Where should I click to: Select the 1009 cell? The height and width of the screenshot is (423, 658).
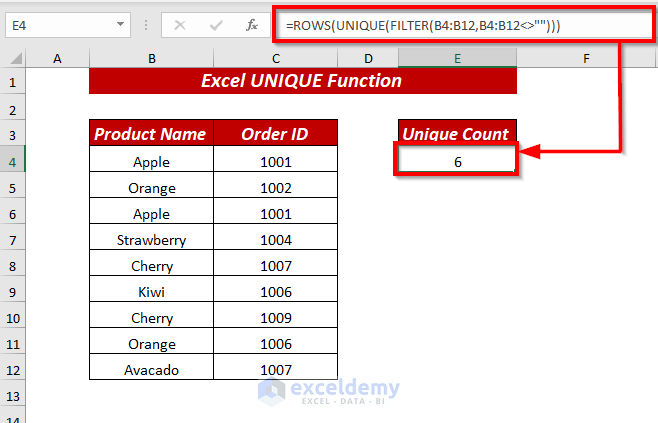tap(276, 315)
